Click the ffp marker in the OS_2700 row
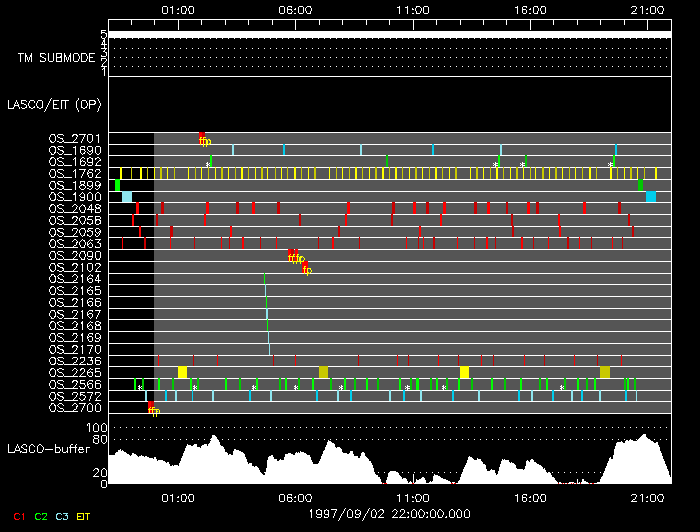 (x=153, y=409)
